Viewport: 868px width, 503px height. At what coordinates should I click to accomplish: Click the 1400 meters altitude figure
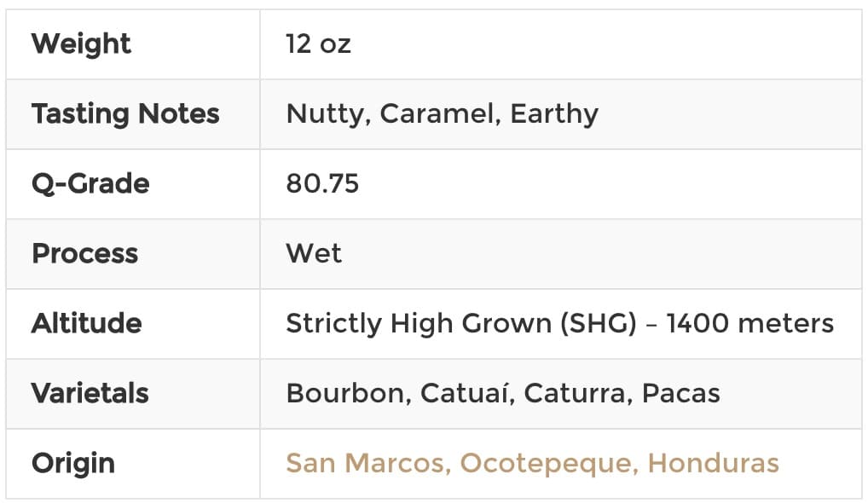tap(750, 323)
